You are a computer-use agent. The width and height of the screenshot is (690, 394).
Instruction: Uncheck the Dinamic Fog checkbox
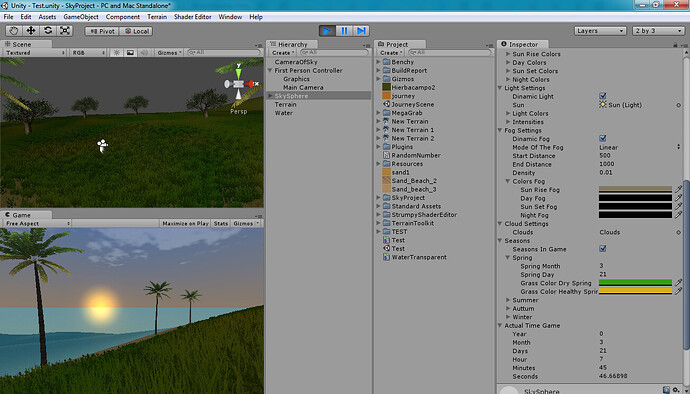coord(603,138)
